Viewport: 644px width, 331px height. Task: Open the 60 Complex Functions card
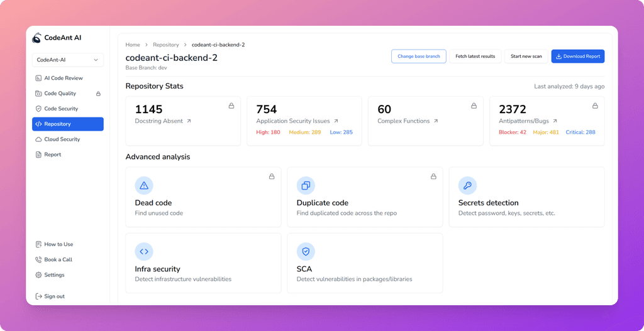point(426,121)
